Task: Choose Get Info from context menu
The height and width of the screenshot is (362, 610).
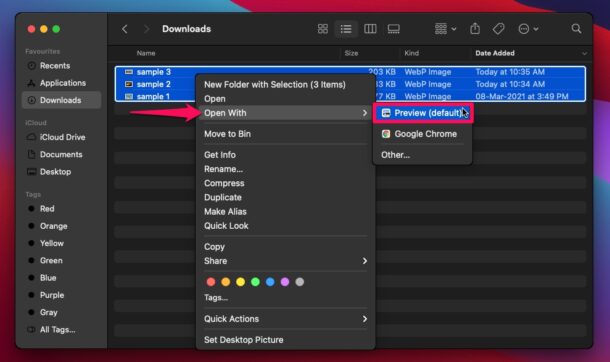Action: [286, 155]
